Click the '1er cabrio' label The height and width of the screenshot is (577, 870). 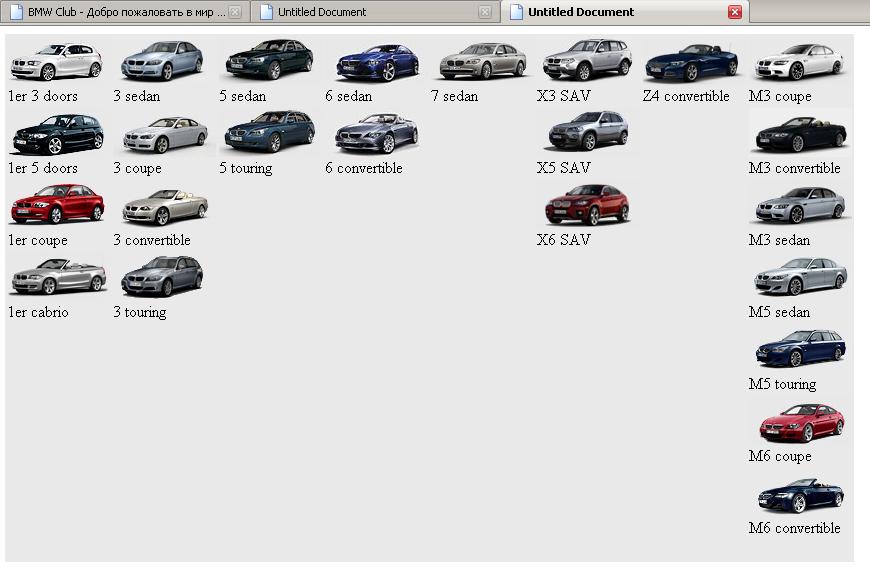pos(38,313)
